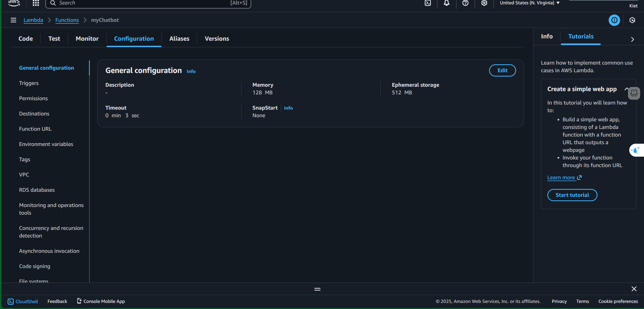The width and height of the screenshot is (644, 309).
Task: Open the help question mark menu
Action: pyautogui.click(x=465, y=3)
